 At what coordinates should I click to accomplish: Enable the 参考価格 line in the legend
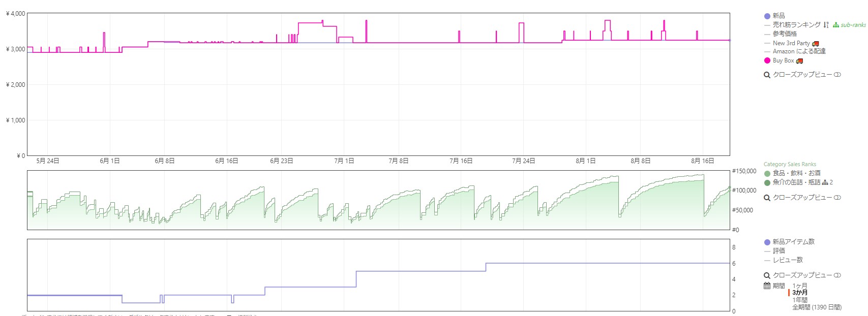click(x=785, y=34)
